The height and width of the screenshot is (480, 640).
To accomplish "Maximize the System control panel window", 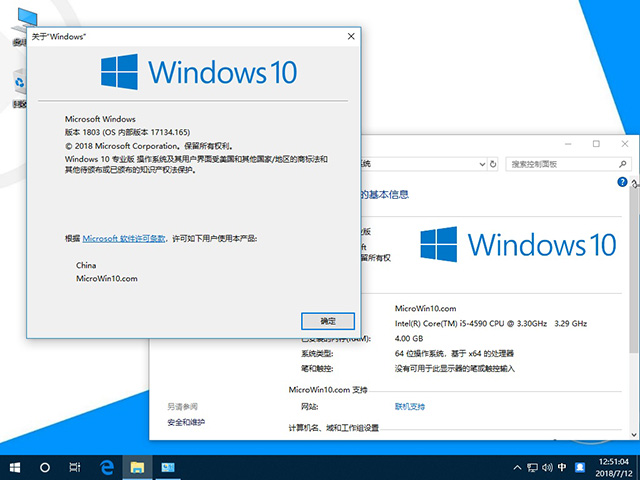I will click(x=596, y=144).
